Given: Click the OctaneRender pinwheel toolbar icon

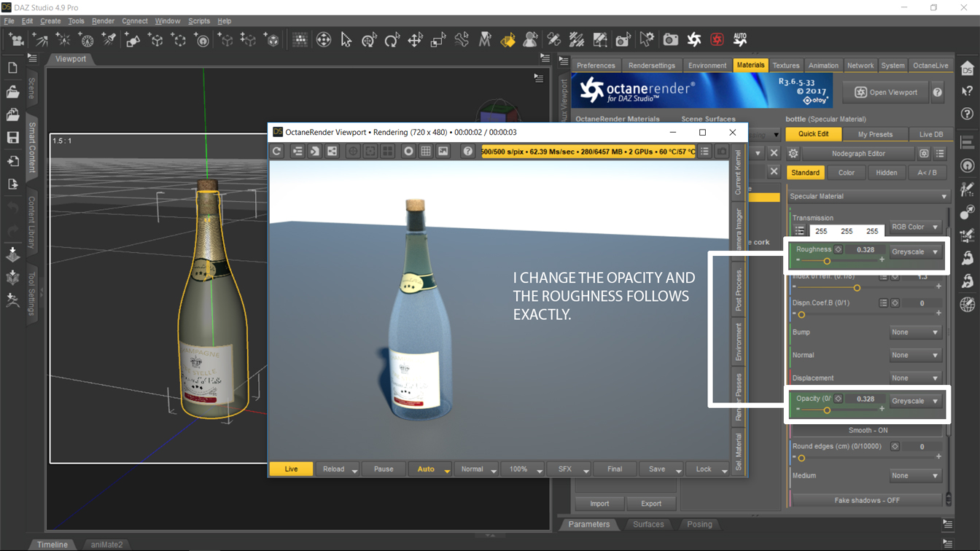Looking at the screenshot, I should click(694, 40).
